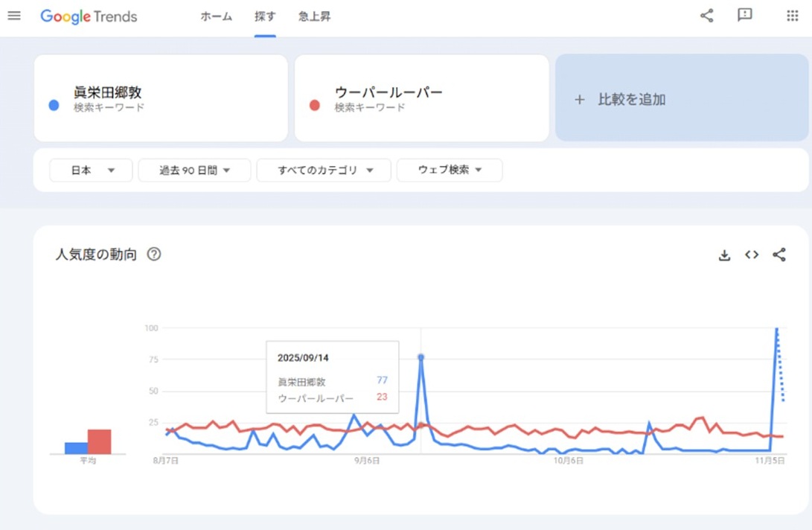Download the interest over time CSV

(x=724, y=255)
